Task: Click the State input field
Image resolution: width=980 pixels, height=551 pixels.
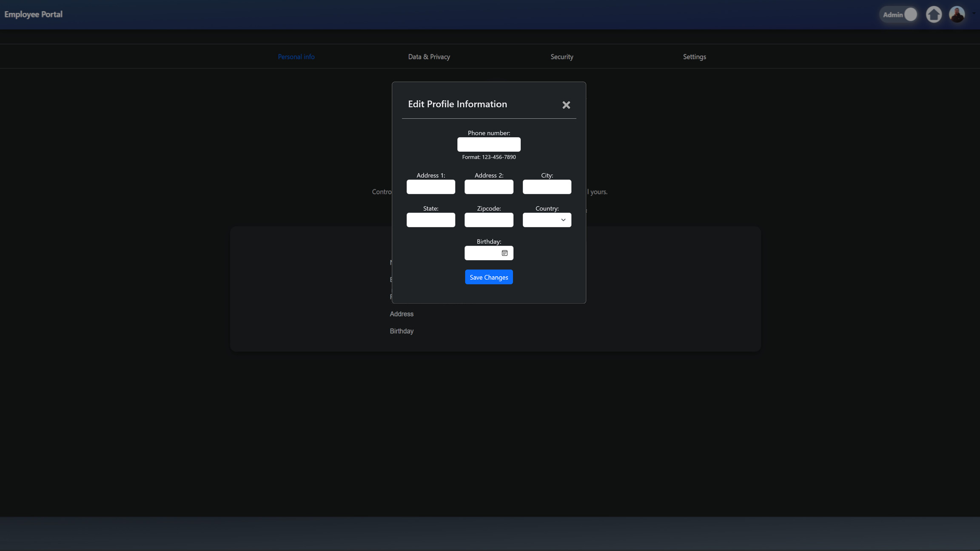Action: [430, 220]
